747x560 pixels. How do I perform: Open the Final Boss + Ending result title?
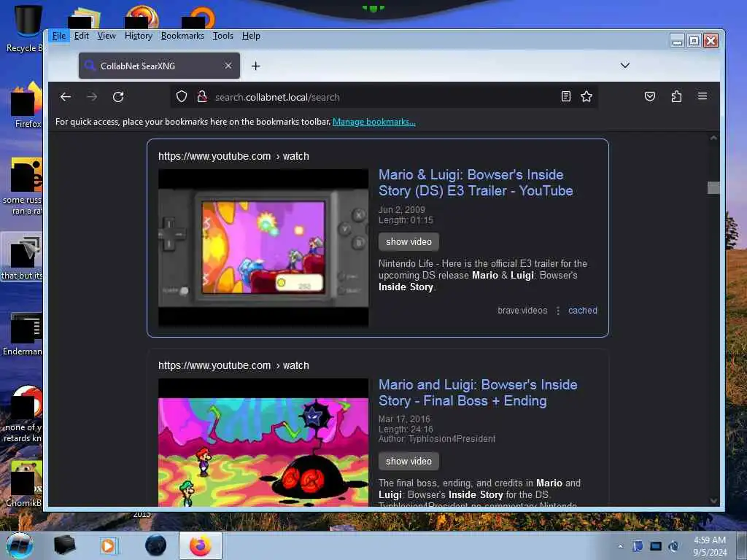pyautogui.click(x=478, y=393)
